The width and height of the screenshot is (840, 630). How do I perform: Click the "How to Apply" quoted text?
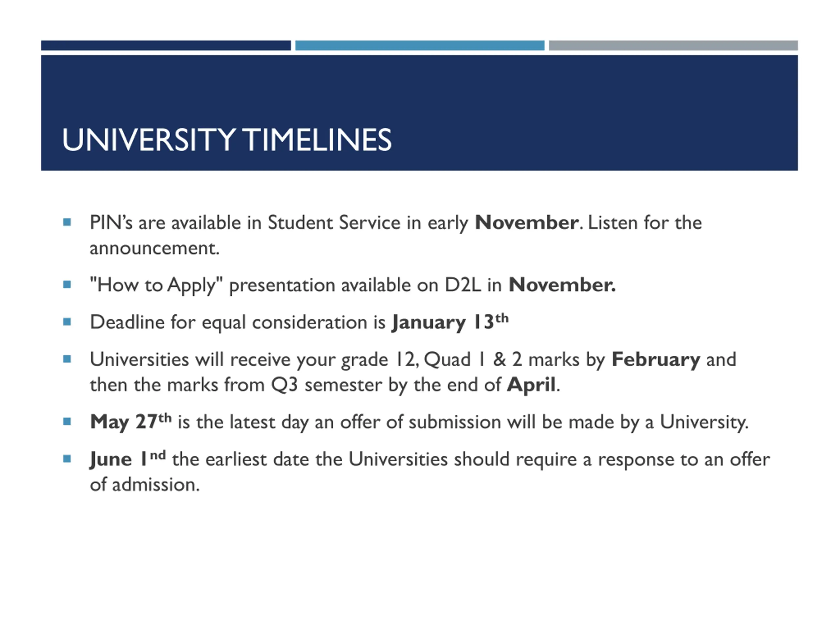coord(156,285)
